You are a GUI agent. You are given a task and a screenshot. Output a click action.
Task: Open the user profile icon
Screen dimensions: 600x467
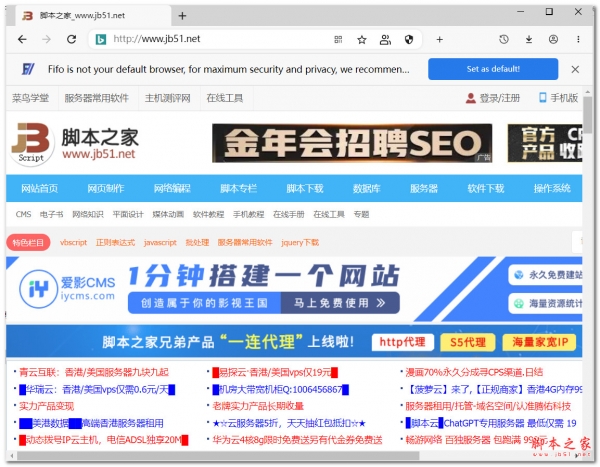pos(553,39)
